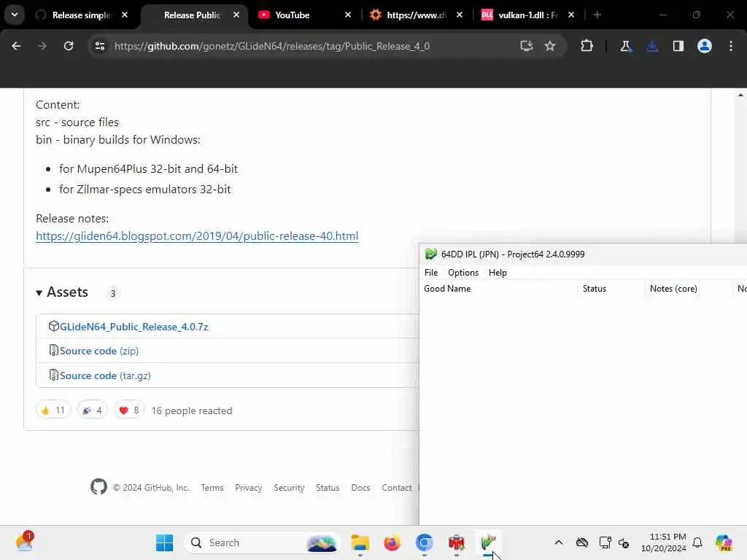Click the Project64 icon in window title bar
Image resolution: width=747 pixels, height=560 pixels.
pos(430,254)
